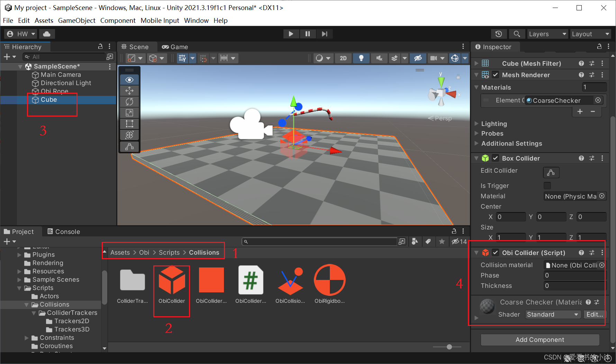Click Scripts in the breadcrumb path
The height and width of the screenshot is (364, 616).
169,253
